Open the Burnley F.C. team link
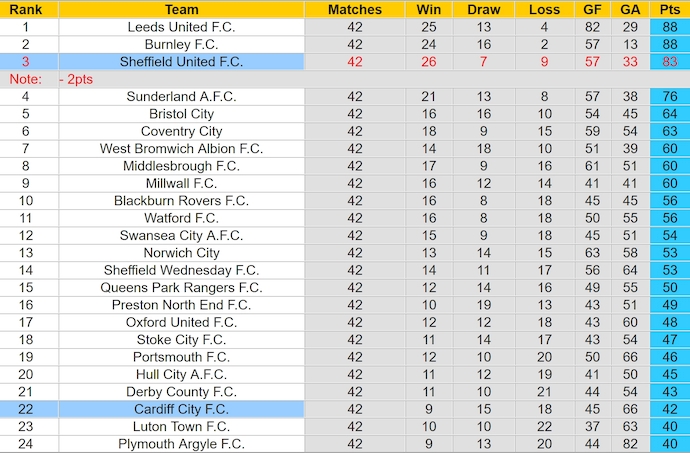This screenshot has height=453, width=690. point(181,44)
